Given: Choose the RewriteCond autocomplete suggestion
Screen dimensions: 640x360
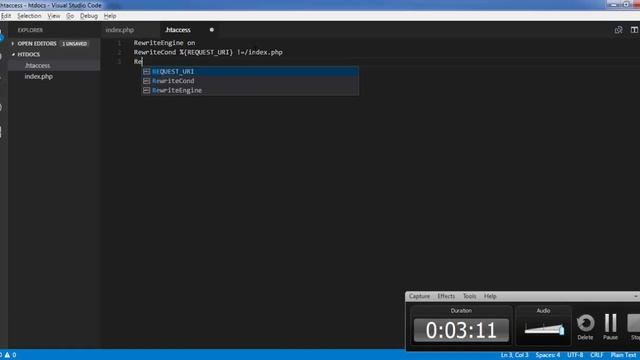Looking at the screenshot, I should (250, 81).
